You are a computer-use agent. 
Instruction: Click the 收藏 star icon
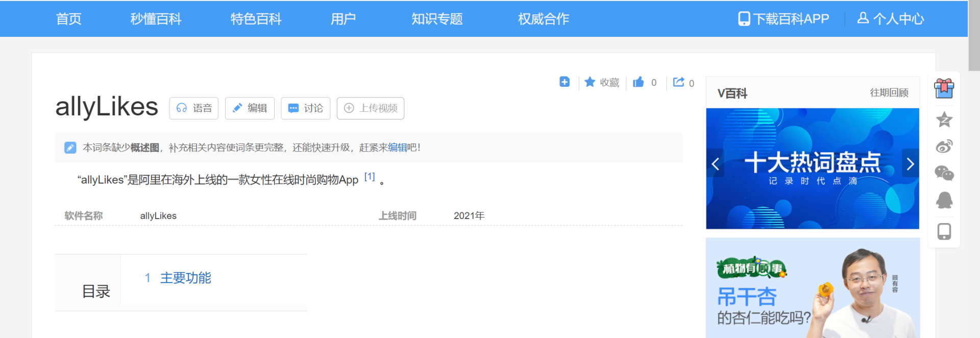(590, 82)
